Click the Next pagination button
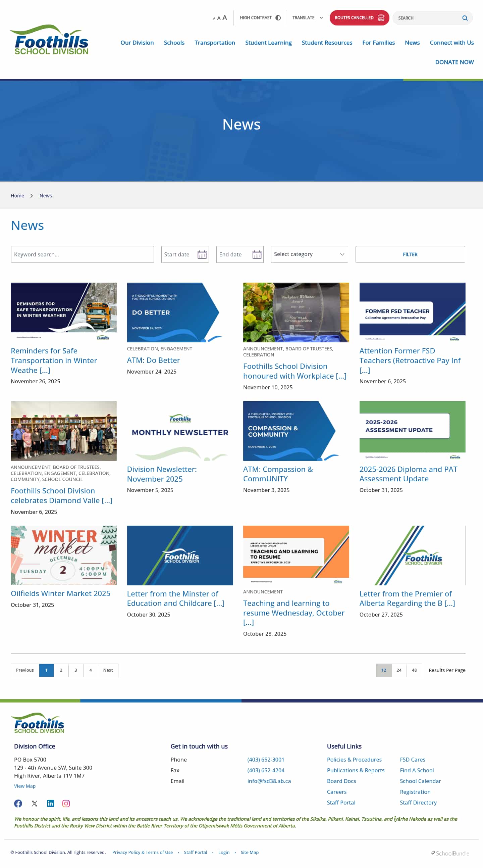The height and width of the screenshot is (868, 483). (108, 670)
